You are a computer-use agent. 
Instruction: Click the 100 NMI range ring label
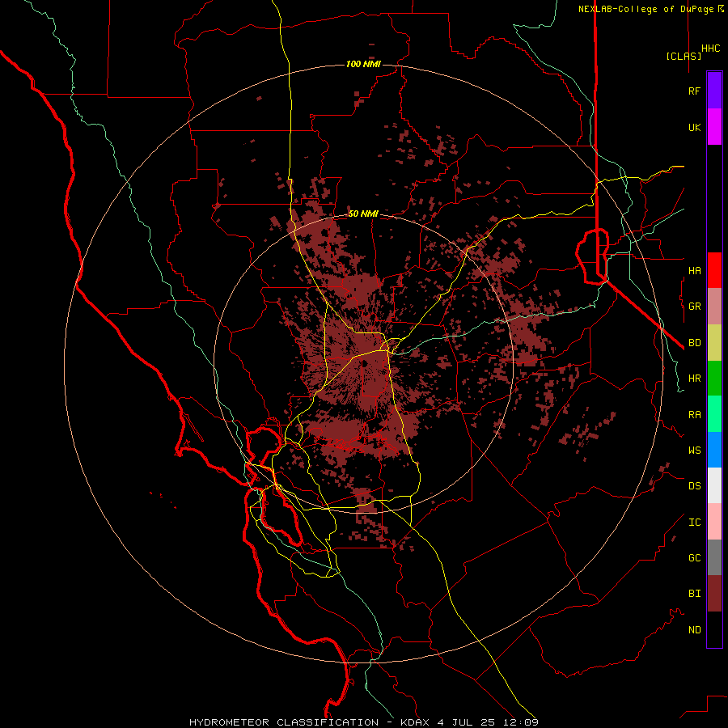click(x=363, y=64)
